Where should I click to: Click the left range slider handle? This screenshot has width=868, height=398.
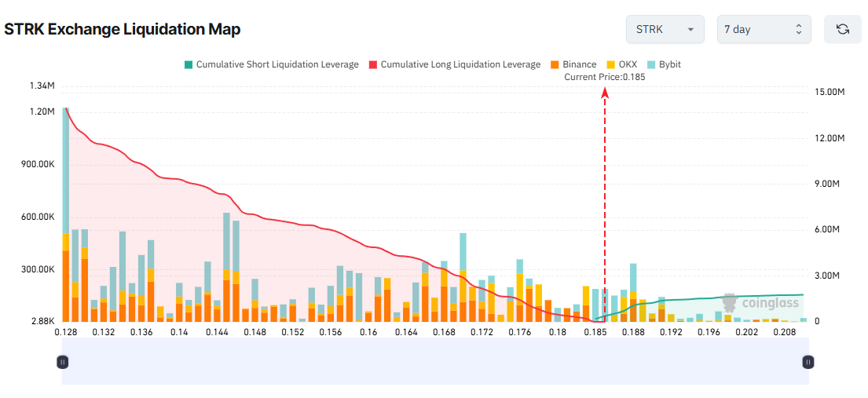pos(63,362)
